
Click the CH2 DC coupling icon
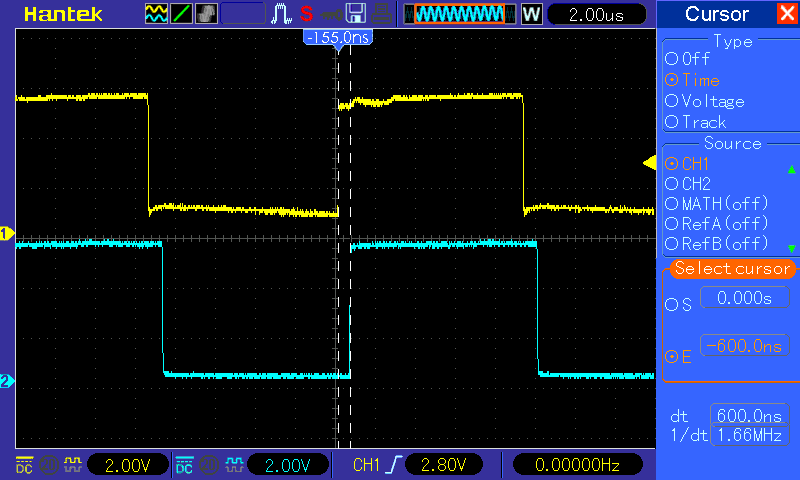click(183, 465)
